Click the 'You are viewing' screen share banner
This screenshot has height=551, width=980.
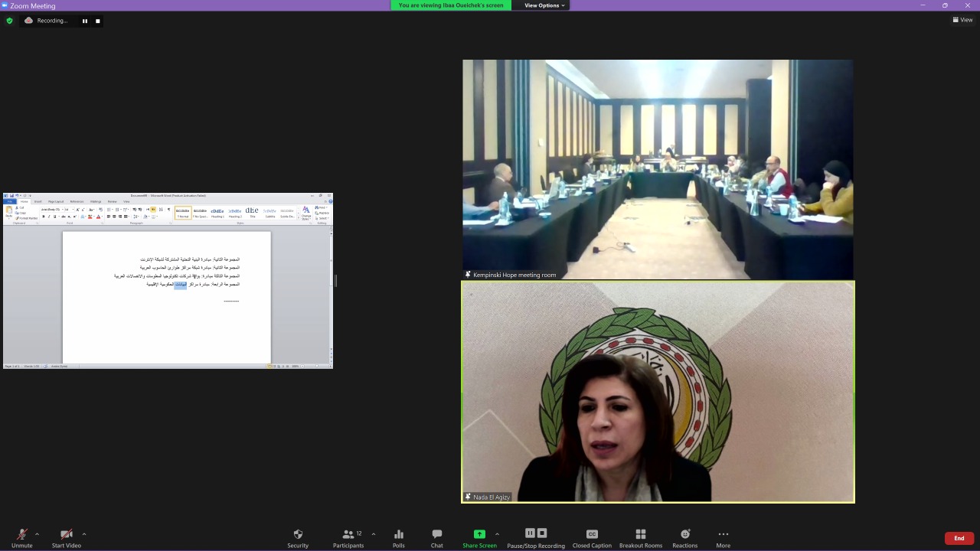click(451, 5)
